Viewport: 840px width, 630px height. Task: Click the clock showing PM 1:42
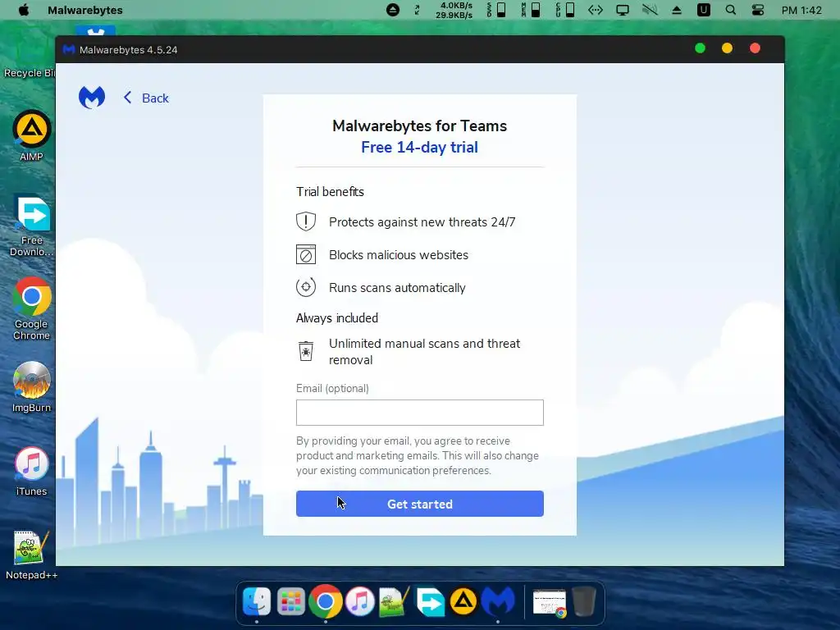coord(801,10)
